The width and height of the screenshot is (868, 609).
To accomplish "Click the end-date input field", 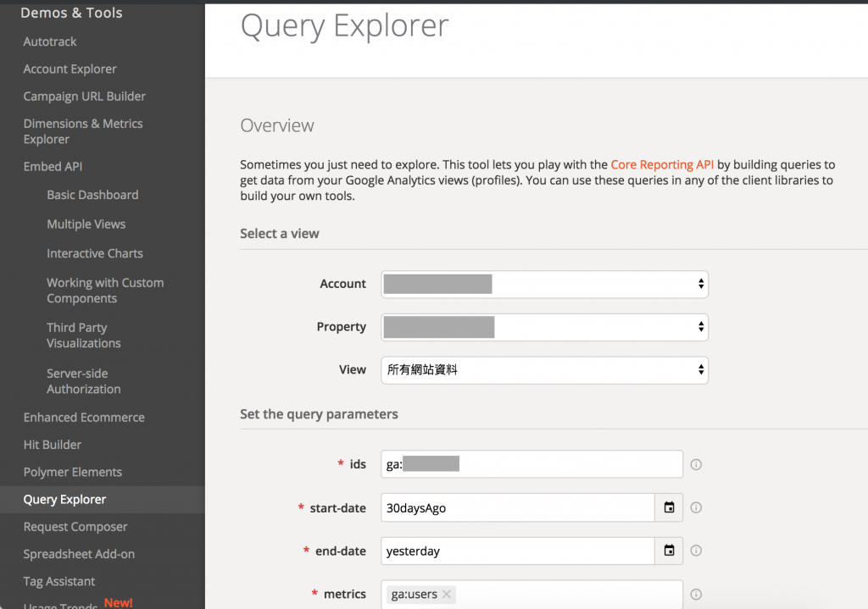I will 518,551.
